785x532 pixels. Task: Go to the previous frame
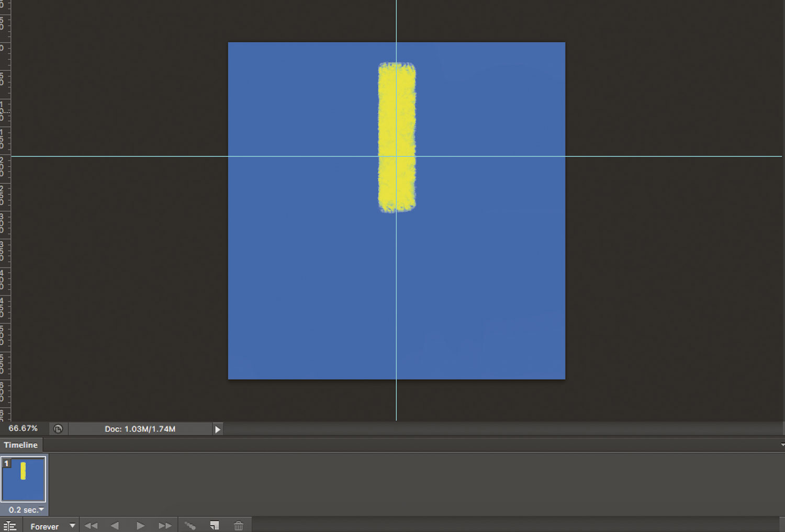tap(115, 526)
